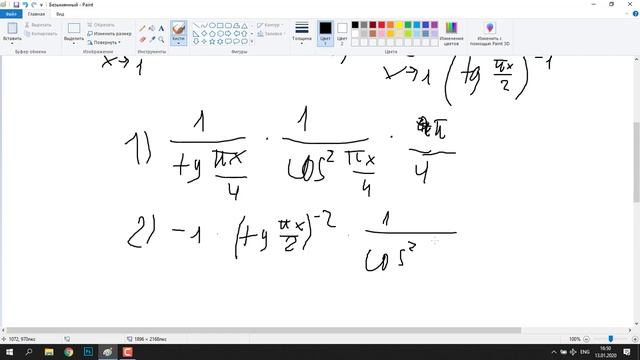Image resolution: width=640 pixels, height=360 pixels.
Task: Open the Select (Выделить) dropdown arrow
Action: (74, 43)
